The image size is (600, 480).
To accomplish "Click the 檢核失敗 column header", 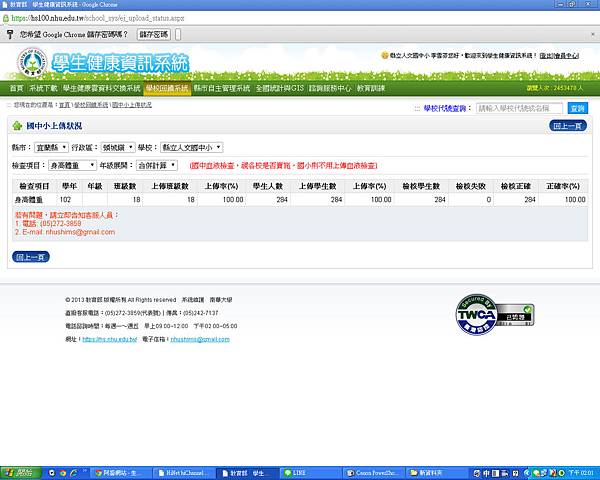I will click(471, 186).
